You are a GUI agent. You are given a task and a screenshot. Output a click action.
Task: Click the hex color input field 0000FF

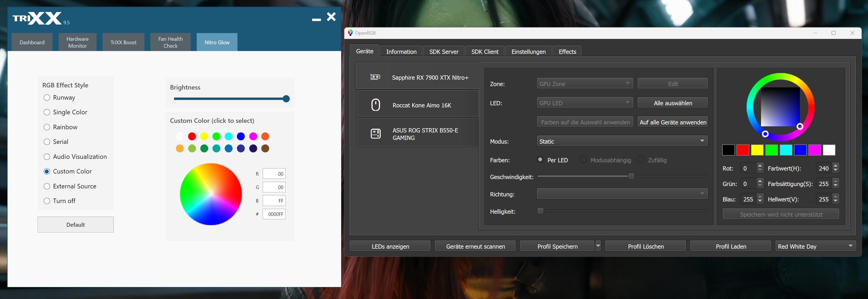[274, 214]
